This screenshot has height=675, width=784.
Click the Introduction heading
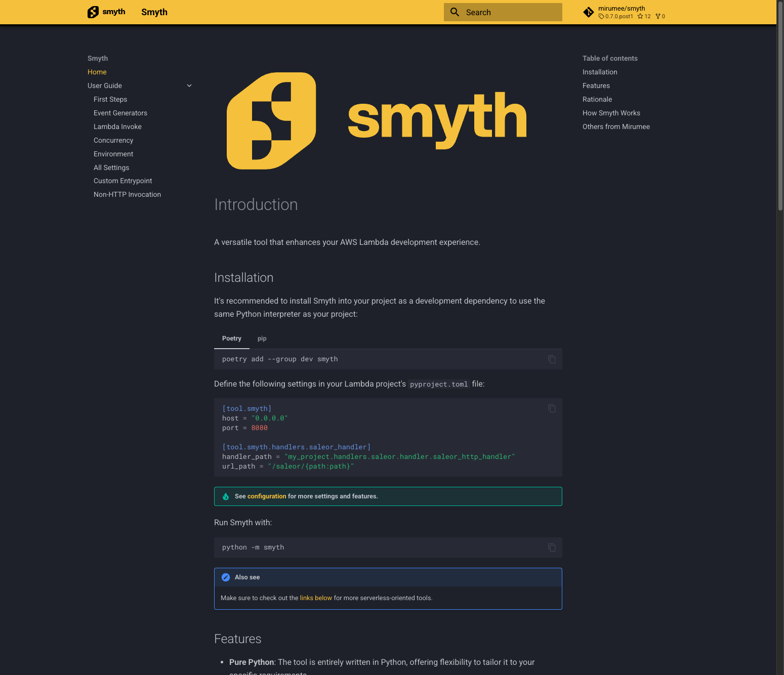click(x=256, y=204)
